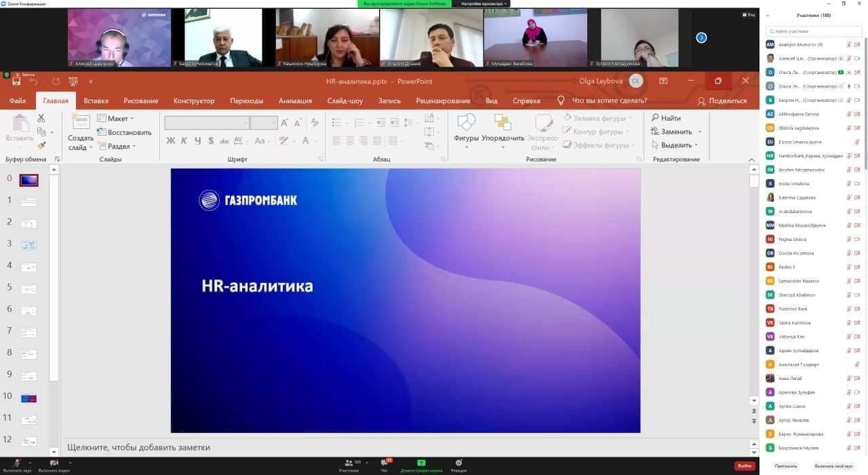The height and width of the screenshot is (475, 868).
Task: Switch to the Рисование tab
Action: pos(141,101)
